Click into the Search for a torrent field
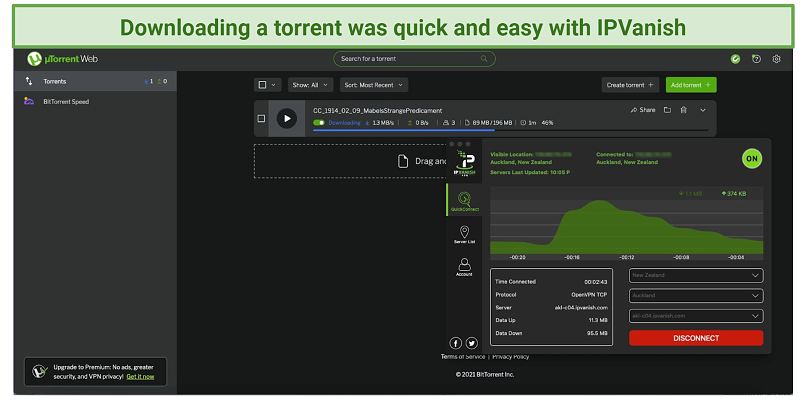This screenshot has width=806, height=400. tap(414, 59)
